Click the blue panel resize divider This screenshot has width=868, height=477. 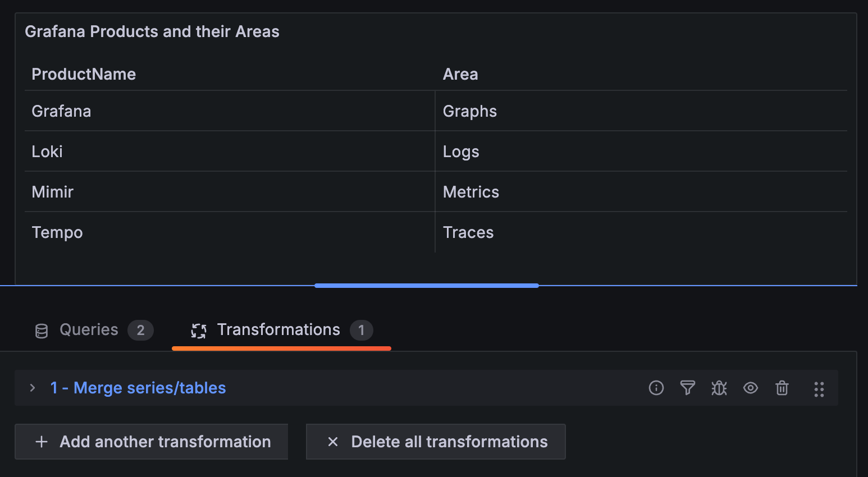point(426,286)
